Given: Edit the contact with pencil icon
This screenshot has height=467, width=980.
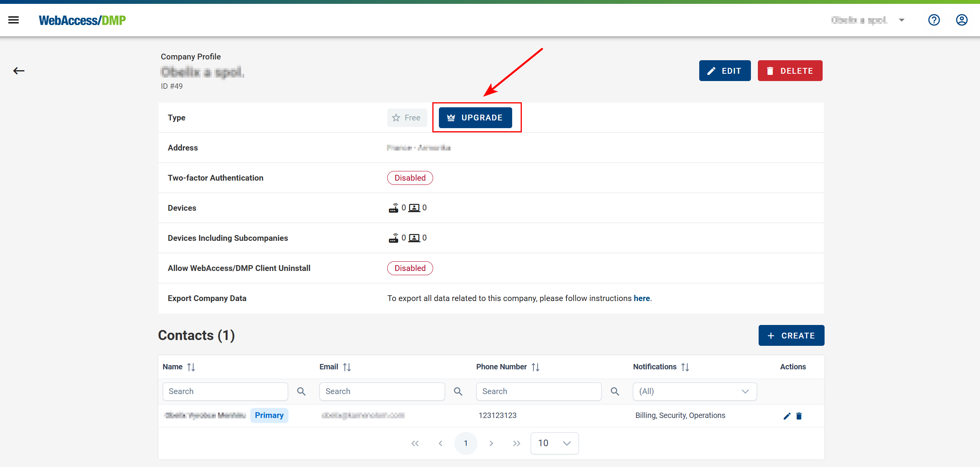Looking at the screenshot, I should 787,416.
